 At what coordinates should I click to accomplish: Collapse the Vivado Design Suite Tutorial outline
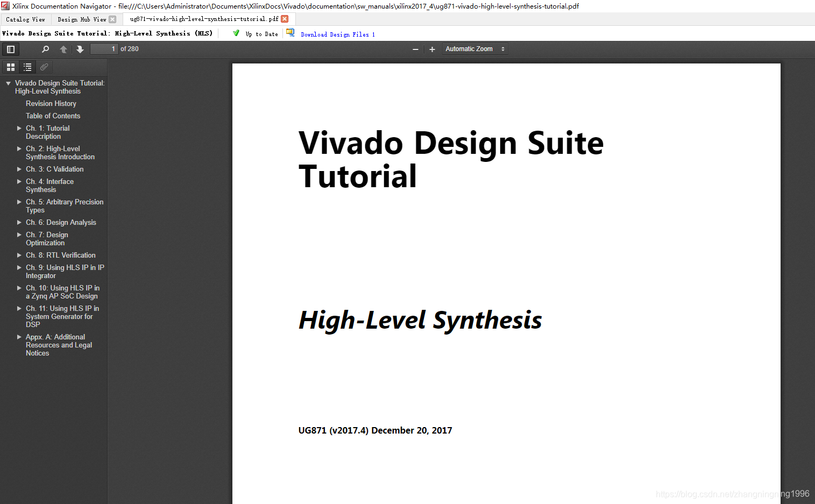click(x=8, y=83)
